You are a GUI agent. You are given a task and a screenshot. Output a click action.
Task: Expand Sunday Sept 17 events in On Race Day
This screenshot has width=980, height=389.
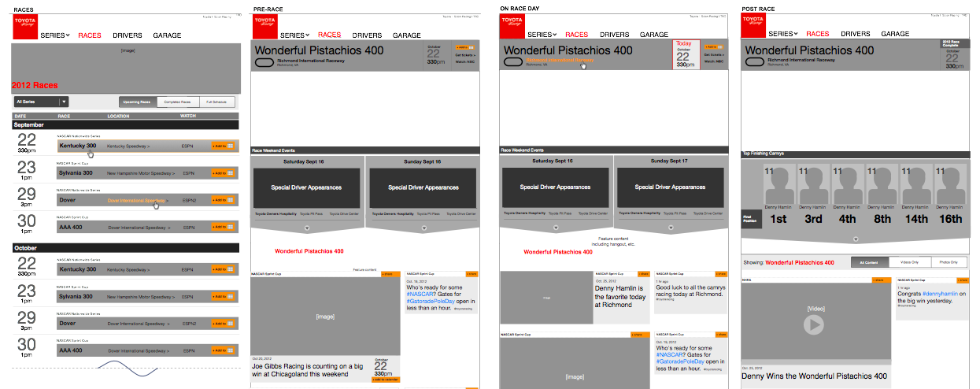(x=671, y=228)
